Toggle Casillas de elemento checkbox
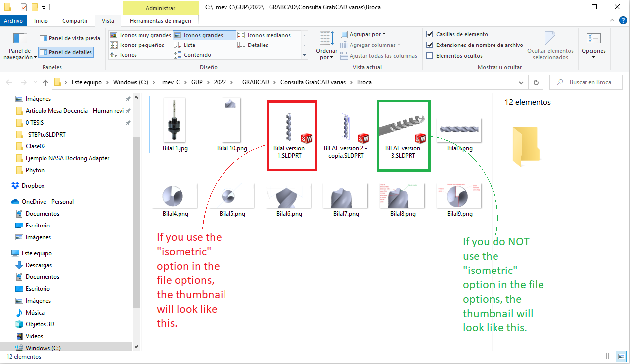630x364 pixels. (x=430, y=34)
